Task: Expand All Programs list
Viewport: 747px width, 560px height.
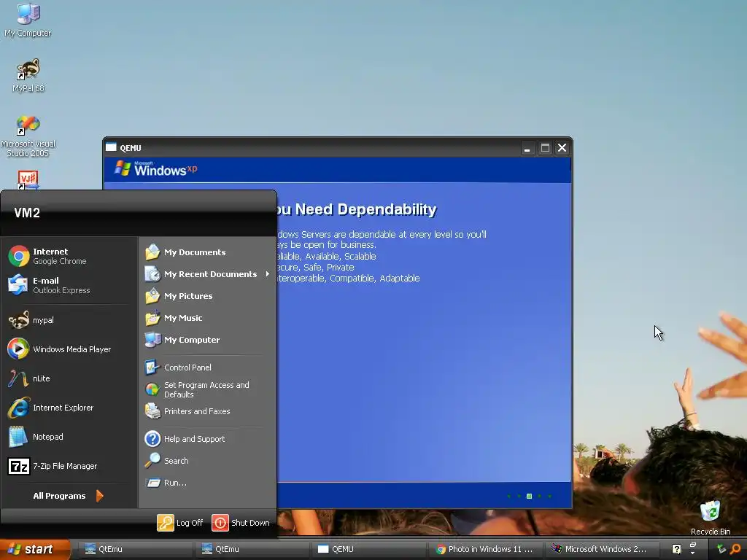Action: coord(68,496)
